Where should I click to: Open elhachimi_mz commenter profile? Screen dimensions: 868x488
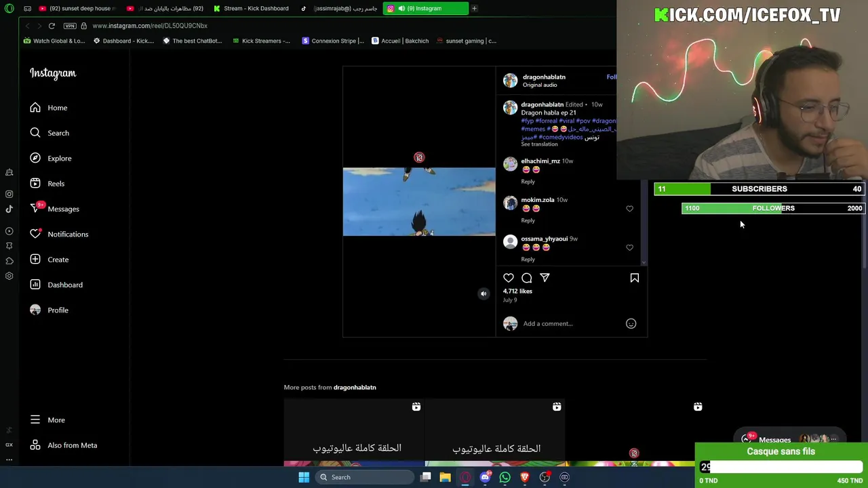pos(540,161)
